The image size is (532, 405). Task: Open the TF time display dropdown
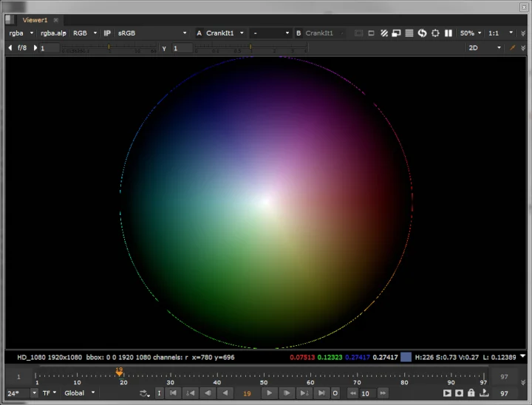(x=50, y=393)
